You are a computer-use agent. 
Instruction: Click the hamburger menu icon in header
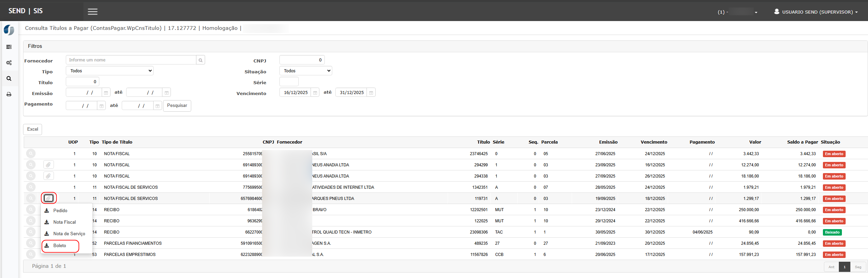93,12
